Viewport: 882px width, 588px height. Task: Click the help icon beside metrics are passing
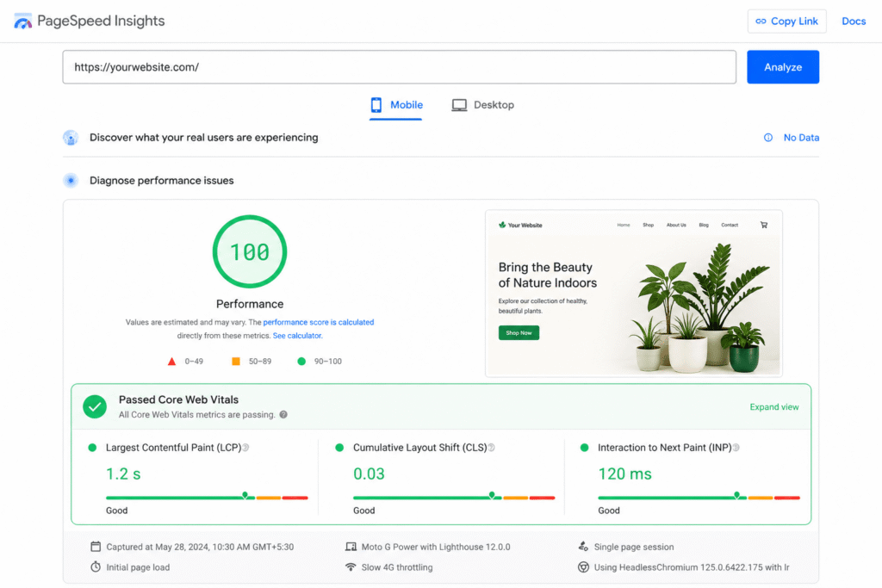coord(283,415)
